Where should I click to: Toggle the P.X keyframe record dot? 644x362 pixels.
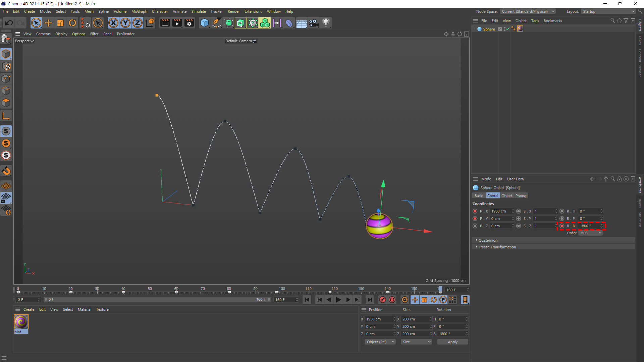point(475,211)
